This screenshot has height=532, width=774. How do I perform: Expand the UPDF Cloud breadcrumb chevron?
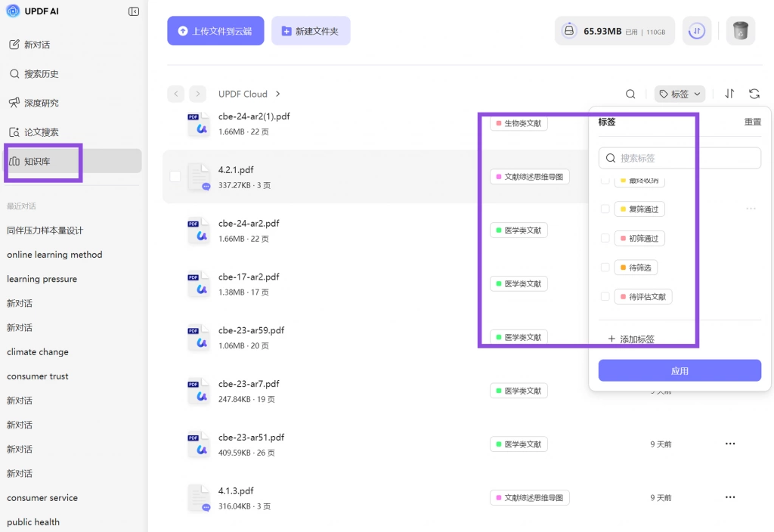[x=278, y=94]
